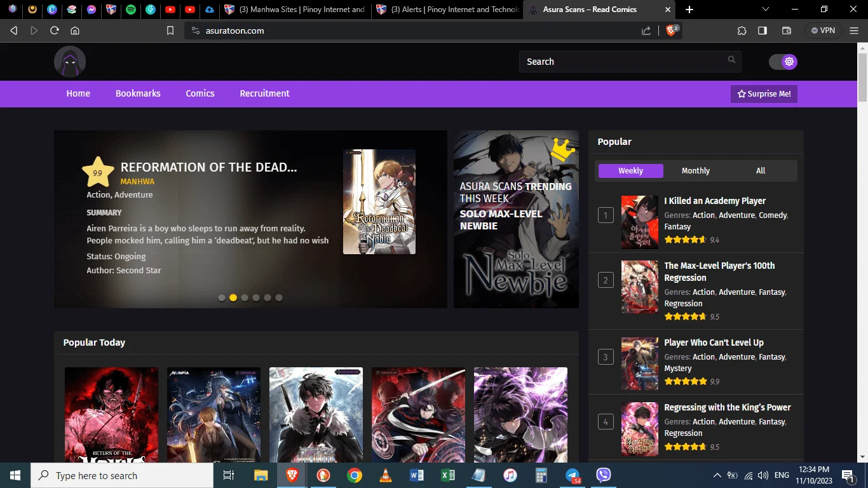Screen dimensions: 868x488
Task: Open the Reformation of the Dead... title
Action: pos(208,167)
